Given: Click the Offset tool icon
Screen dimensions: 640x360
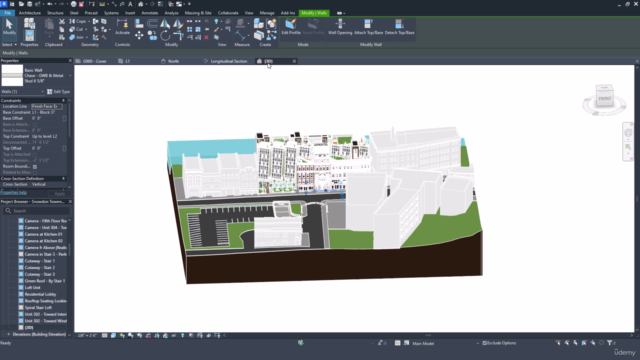Looking at the screenshot, I should 152,24.
